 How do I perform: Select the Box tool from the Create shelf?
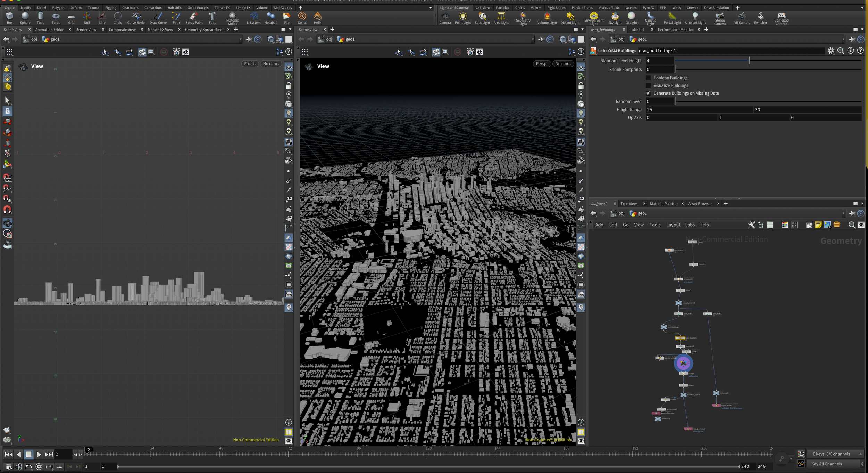(9, 17)
